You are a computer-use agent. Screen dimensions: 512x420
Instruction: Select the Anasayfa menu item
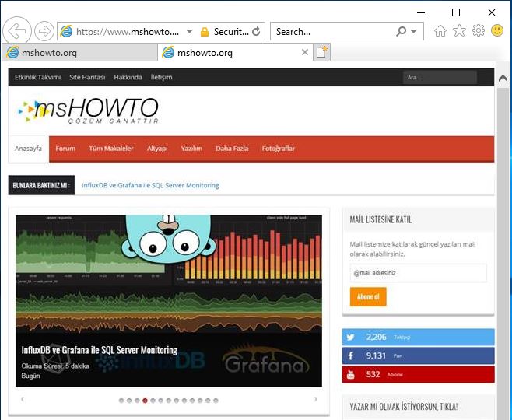tap(29, 149)
